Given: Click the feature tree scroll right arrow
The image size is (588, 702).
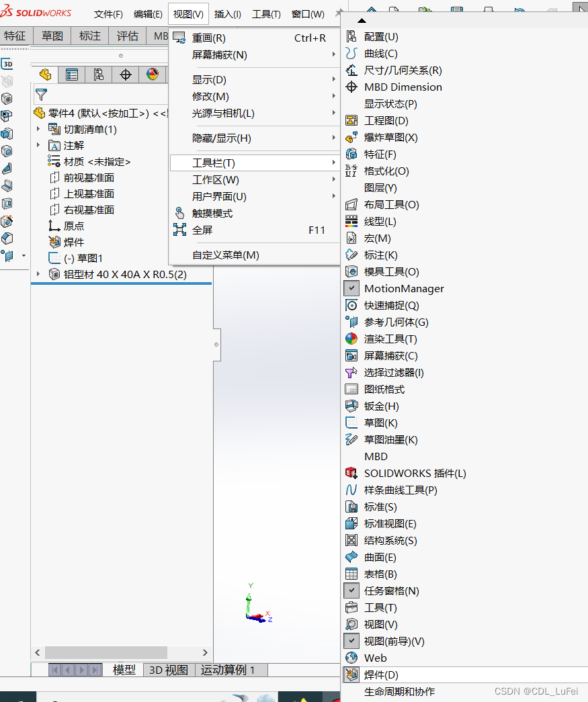Looking at the screenshot, I should [205, 652].
